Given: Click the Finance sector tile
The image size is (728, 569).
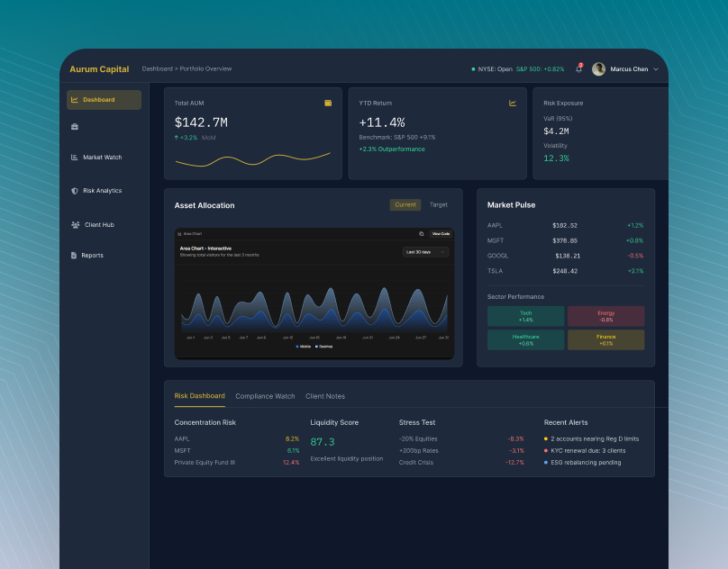Looking at the screenshot, I should pos(605,339).
